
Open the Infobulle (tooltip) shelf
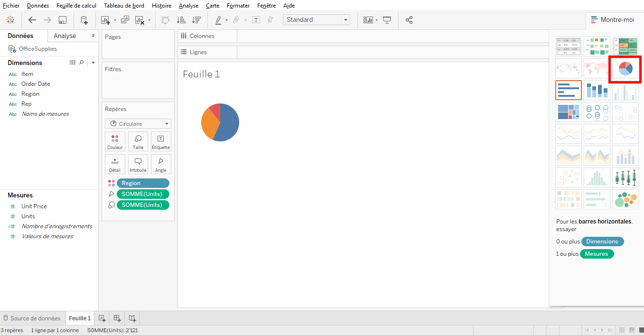tap(138, 164)
